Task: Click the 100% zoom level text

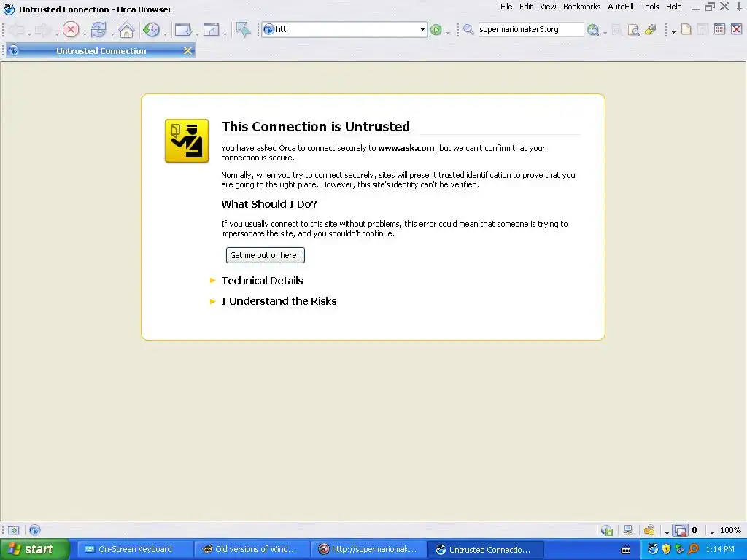Action: point(730,530)
